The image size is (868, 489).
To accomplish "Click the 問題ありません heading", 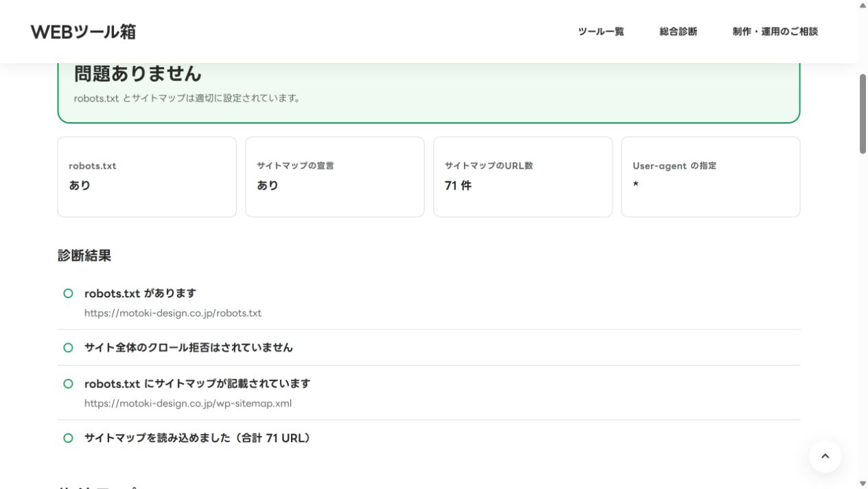I will pyautogui.click(x=137, y=73).
